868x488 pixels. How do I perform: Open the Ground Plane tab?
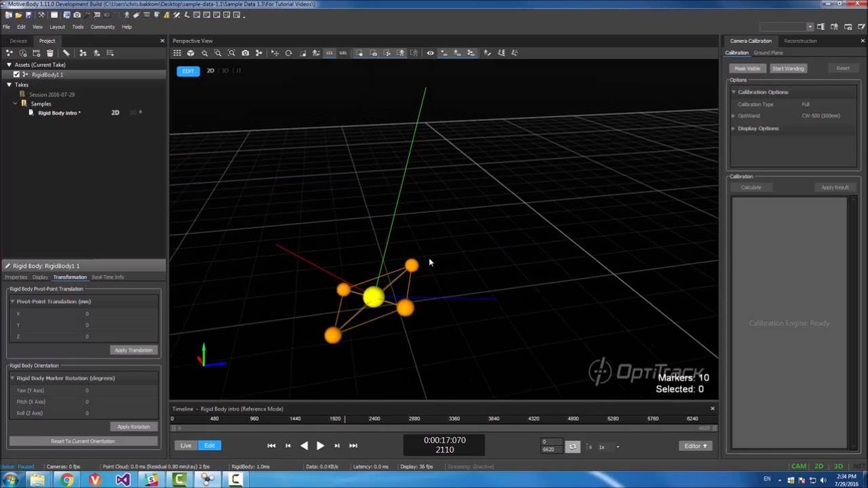click(768, 53)
